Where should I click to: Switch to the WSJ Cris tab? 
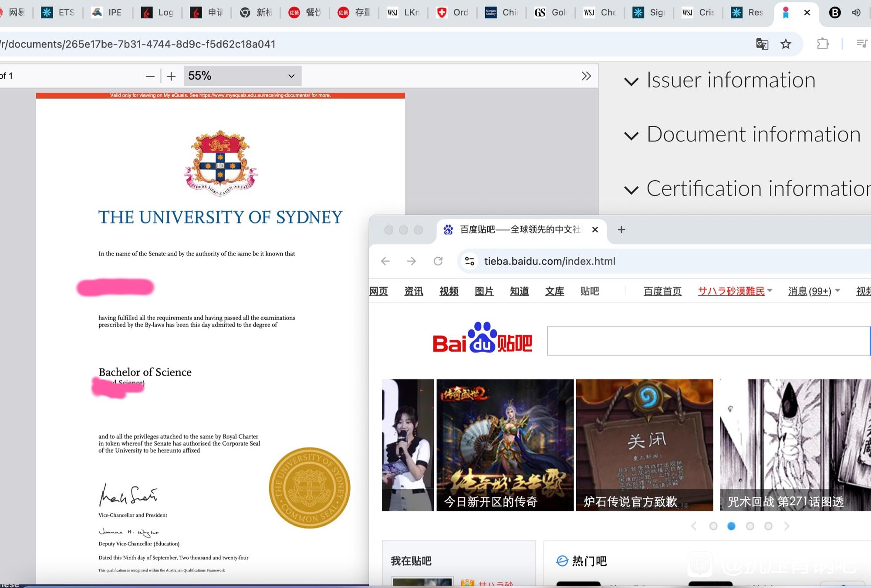pyautogui.click(x=699, y=13)
